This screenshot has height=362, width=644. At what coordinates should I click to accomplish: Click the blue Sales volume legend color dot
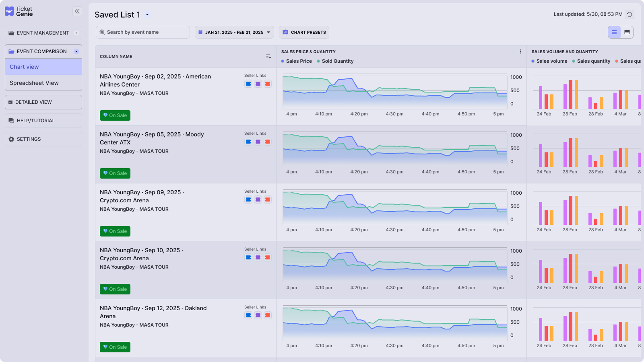533,61
